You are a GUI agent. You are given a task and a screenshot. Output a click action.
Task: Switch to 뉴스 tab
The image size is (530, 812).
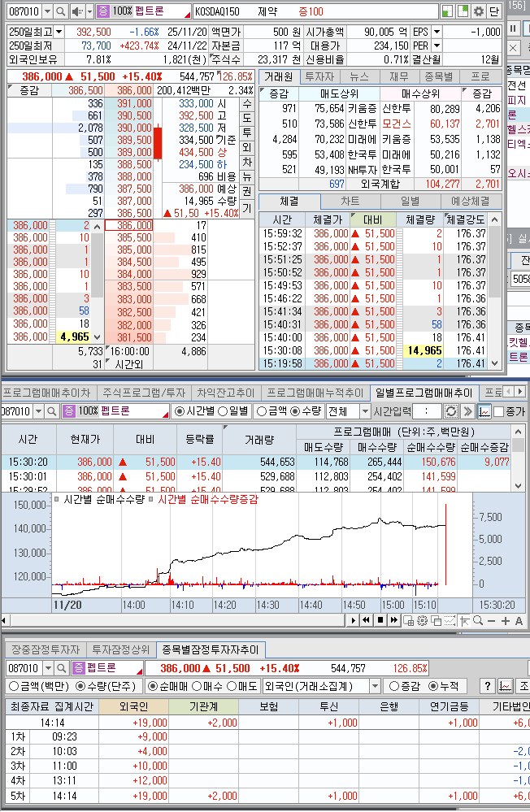[x=359, y=77]
